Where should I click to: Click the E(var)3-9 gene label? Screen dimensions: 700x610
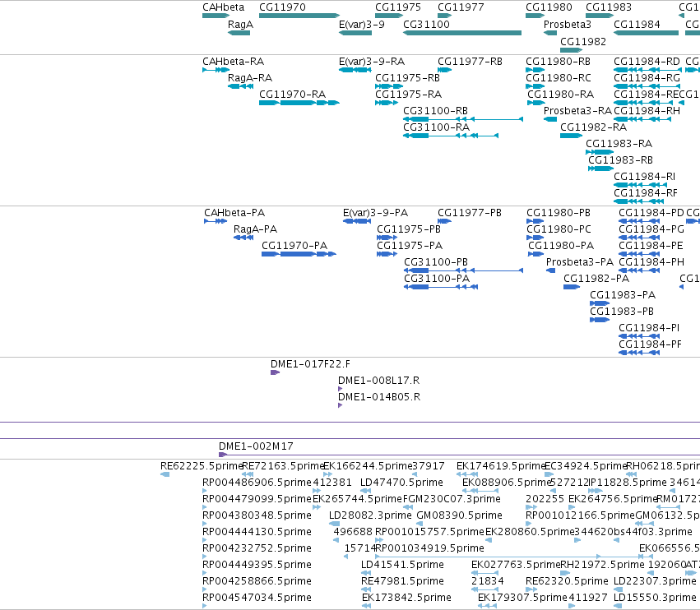point(362,25)
